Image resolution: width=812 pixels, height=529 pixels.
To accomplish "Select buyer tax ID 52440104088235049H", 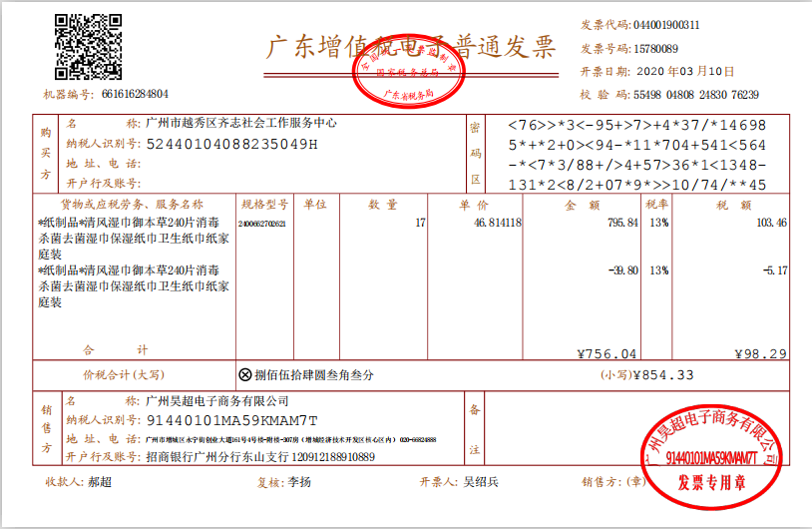I will coord(232,144).
